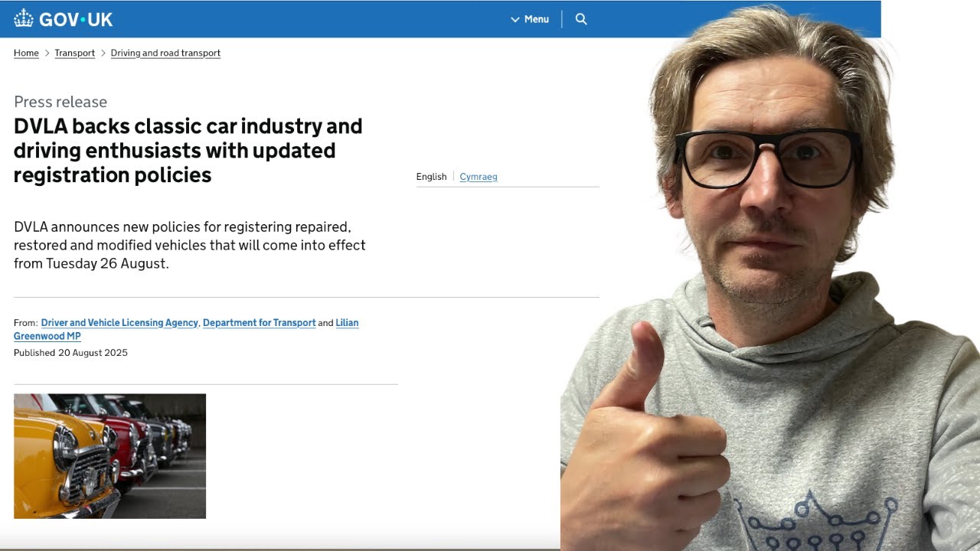Screen dimensions: 980x551
Task: Go to Home breadcrumb
Action: [x=26, y=53]
